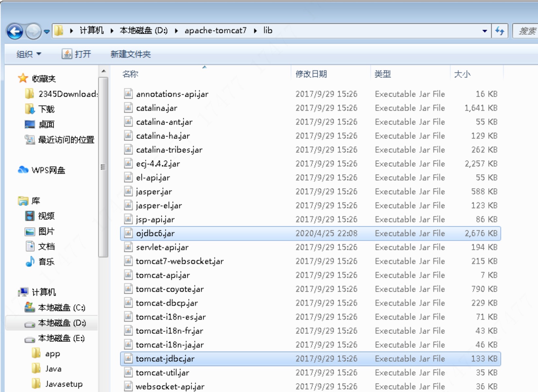Select the catalina.jar file icon
538x392 pixels.
coord(128,108)
